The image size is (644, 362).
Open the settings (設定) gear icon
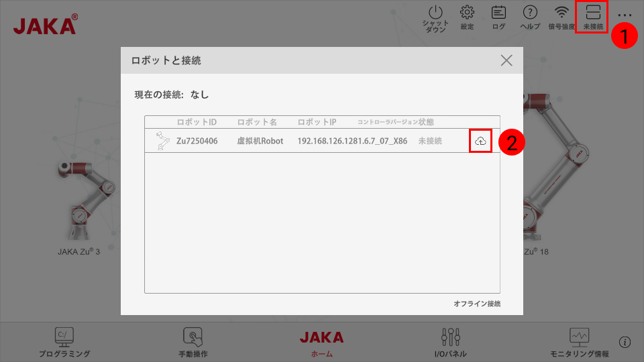click(467, 17)
